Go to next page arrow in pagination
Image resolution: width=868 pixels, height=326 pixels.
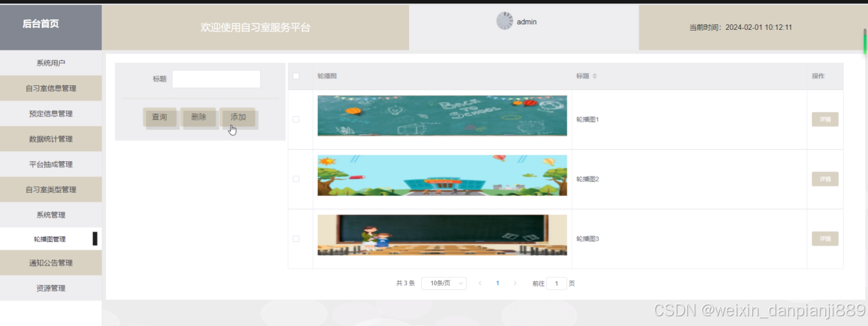click(515, 283)
